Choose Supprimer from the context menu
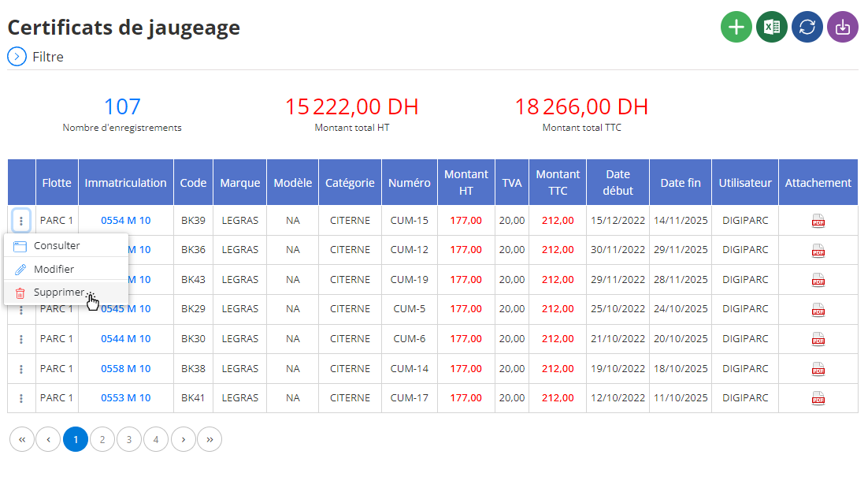 [66, 293]
